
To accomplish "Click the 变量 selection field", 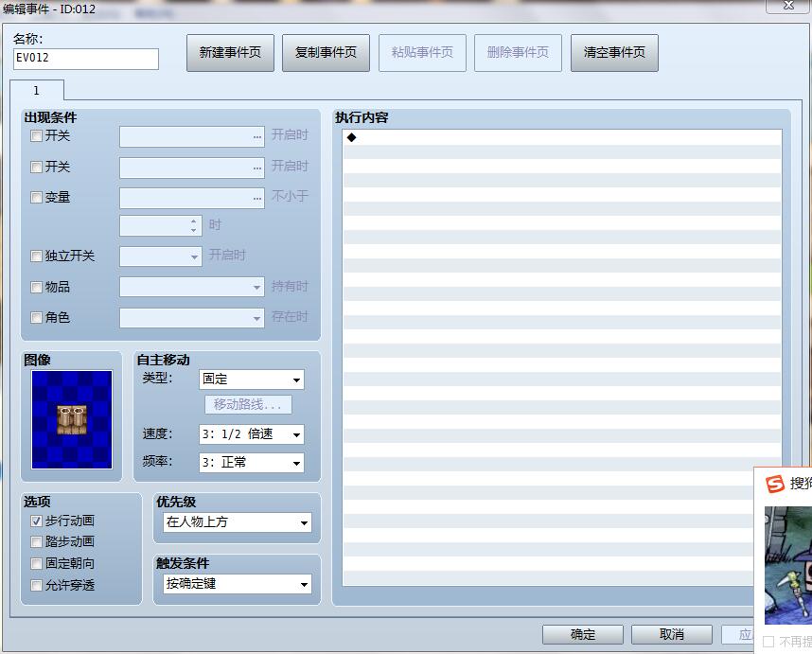I will point(192,199).
